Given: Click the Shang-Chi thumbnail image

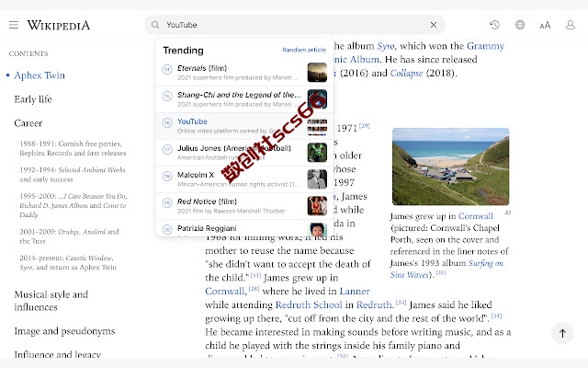Looking at the screenshot, I should pos(317,99).
